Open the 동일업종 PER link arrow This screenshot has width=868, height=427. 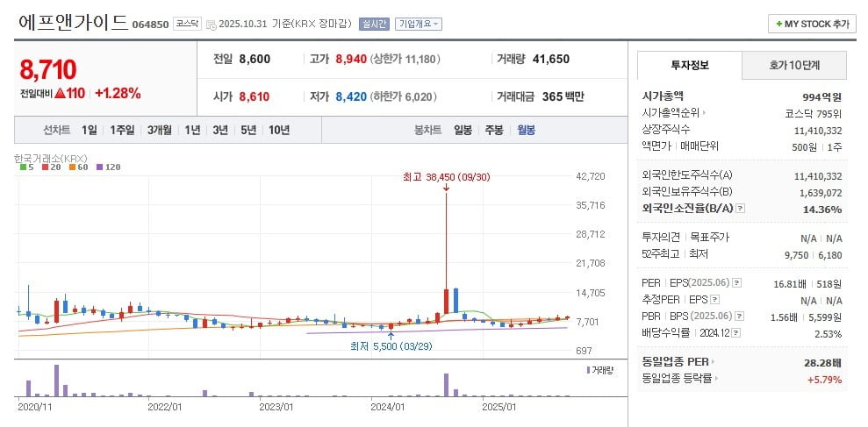713,362
